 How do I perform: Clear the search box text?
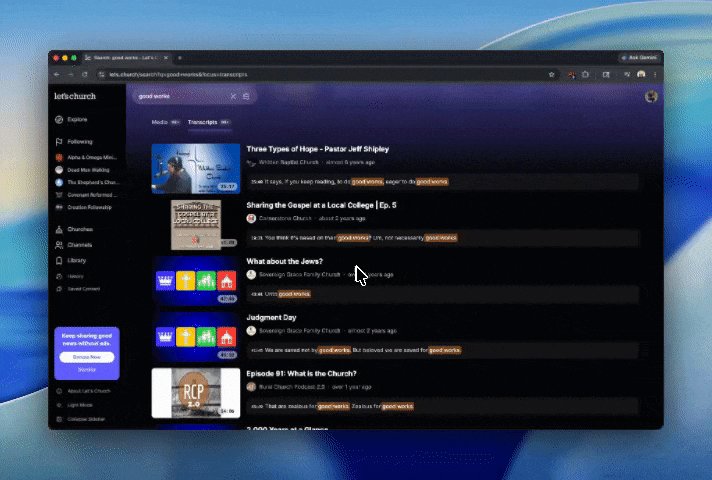point(233,96)
